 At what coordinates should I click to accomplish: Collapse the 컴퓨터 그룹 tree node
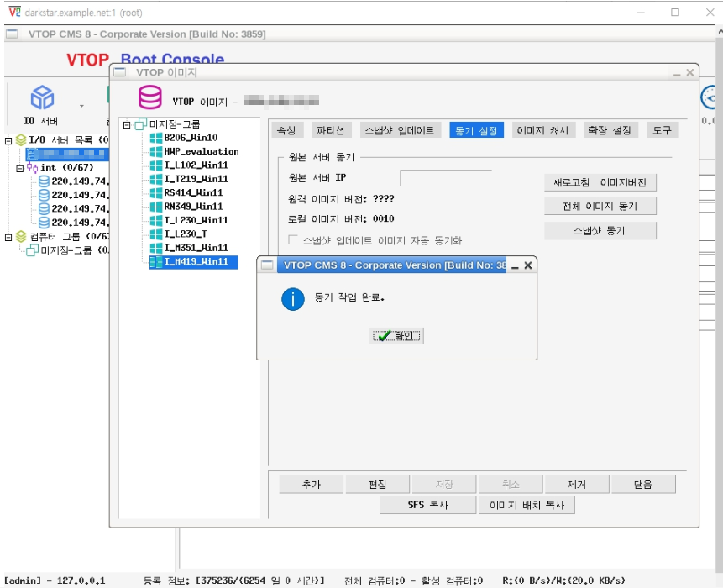8,238
